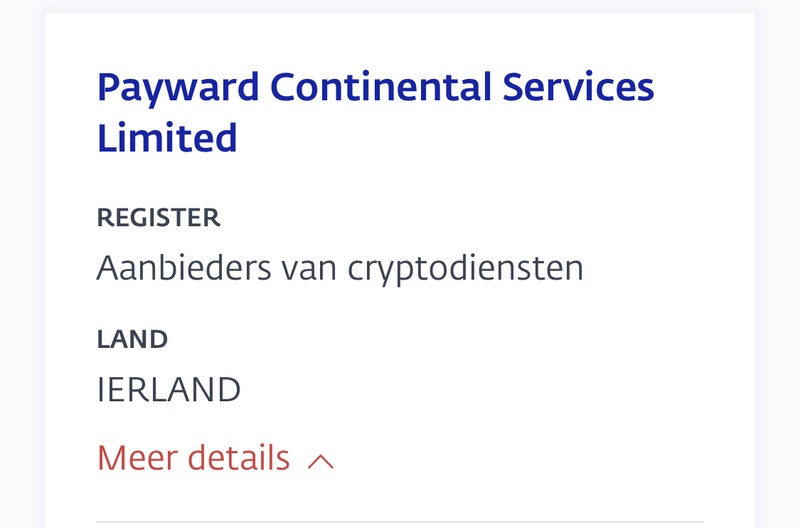Click the blank white card area right of IERLAND
Image resolution: width=800 pixels, height=528 pixels.
[x=500, y=389]
